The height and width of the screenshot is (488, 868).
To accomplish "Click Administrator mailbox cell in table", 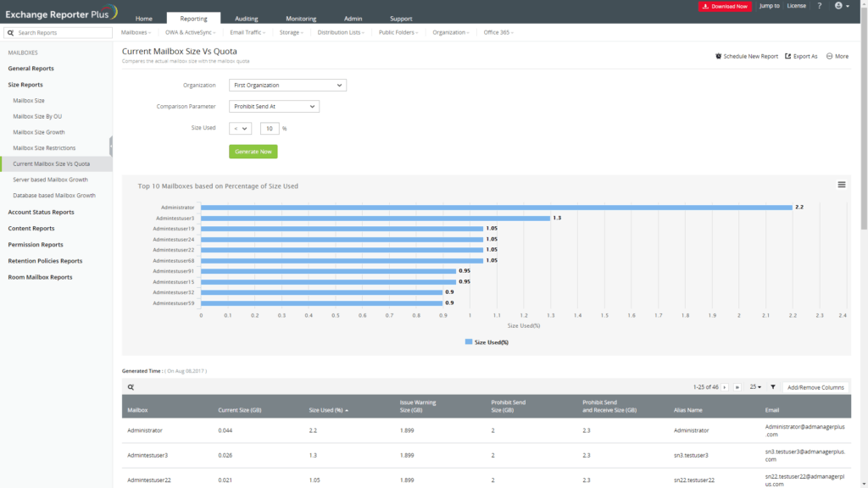I will pos(145,430).
